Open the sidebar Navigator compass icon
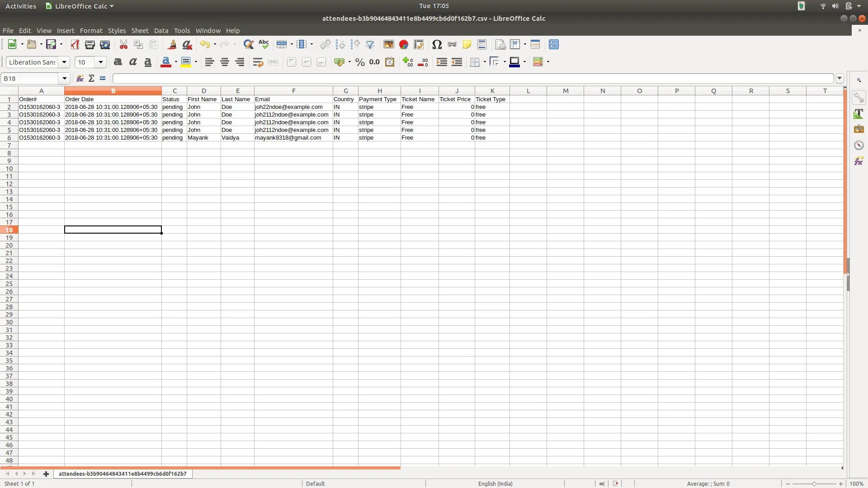The image size is (868, 488). 859,145
